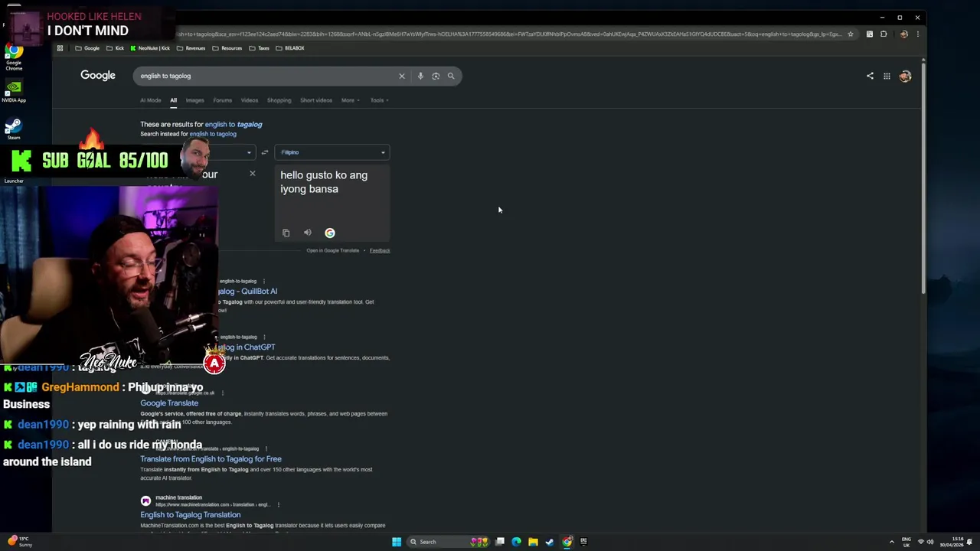Open the Chrome profile avatar in toolbar
Screen dimensions: 980x551
click(x=904, y=34)
